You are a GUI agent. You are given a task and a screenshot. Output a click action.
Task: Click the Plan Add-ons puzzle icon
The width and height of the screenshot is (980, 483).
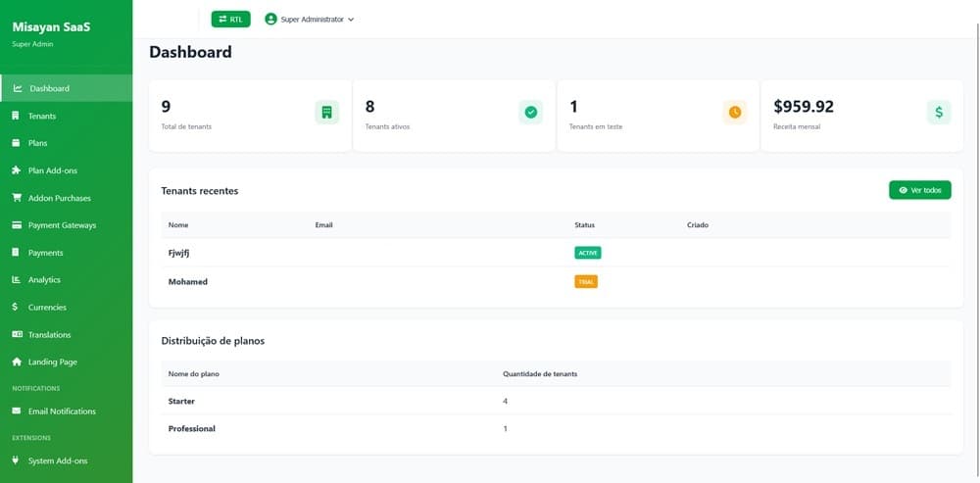pos(16,170)
